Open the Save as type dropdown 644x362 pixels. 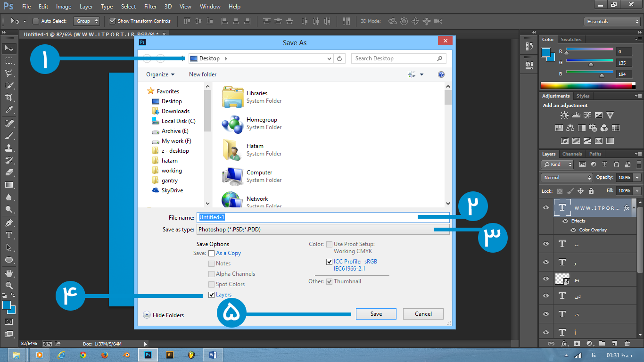(323, 230)
